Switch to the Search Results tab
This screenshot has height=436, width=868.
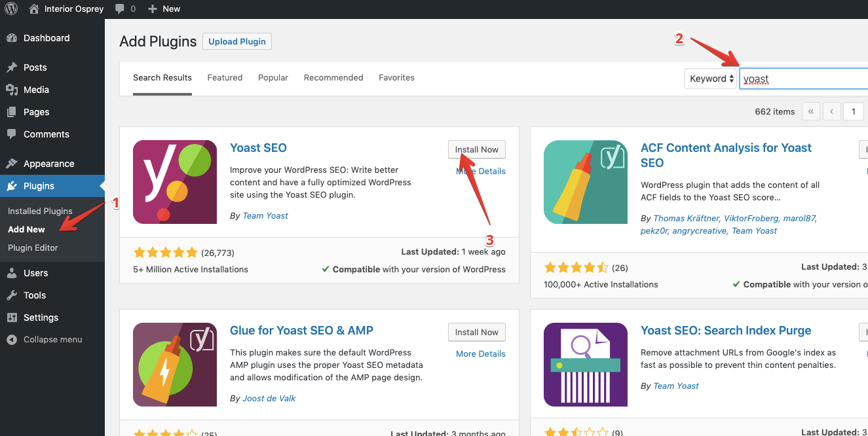[162, 78]
